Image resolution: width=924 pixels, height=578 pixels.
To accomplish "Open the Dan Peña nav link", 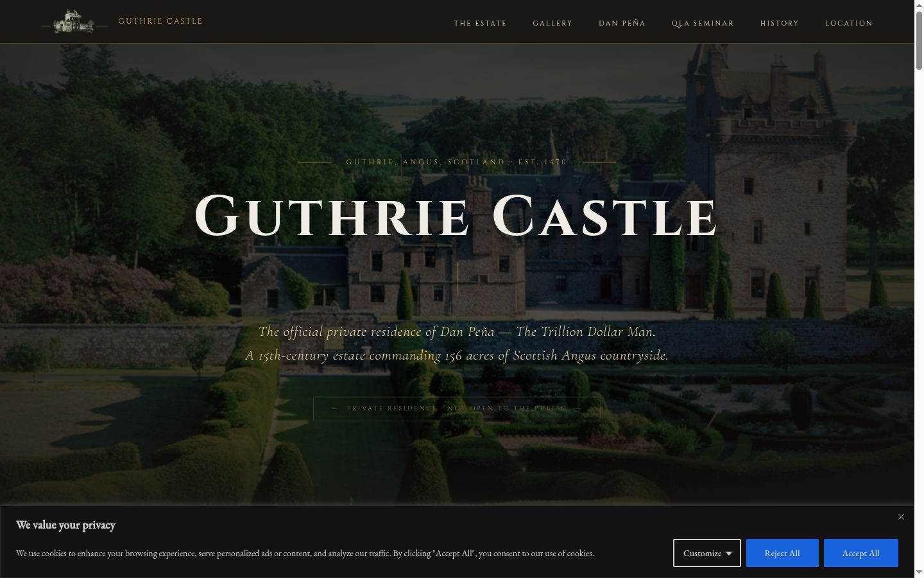I will click(x=622, y=23).
